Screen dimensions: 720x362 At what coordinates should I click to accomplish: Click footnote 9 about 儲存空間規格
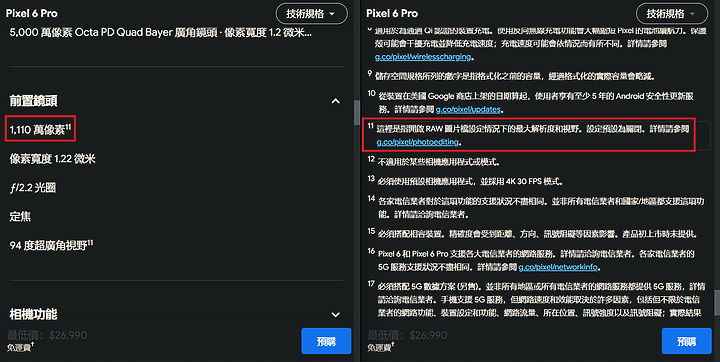(x=511, y=76)
